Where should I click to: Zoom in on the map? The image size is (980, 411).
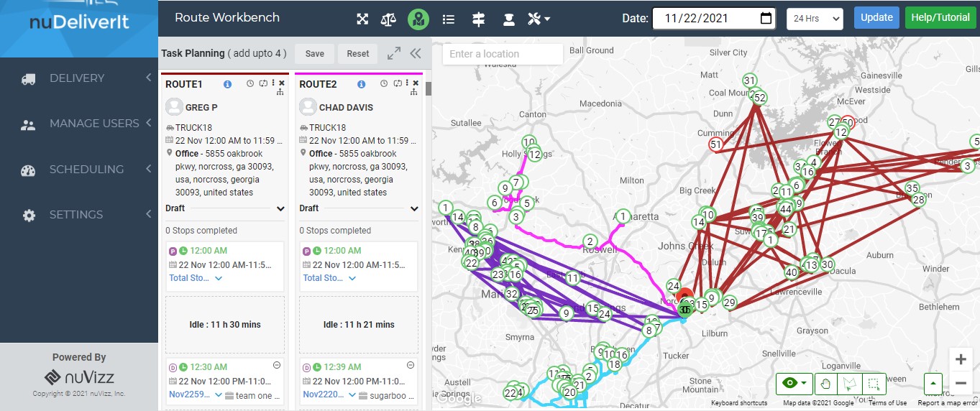[x=961, y=360]
